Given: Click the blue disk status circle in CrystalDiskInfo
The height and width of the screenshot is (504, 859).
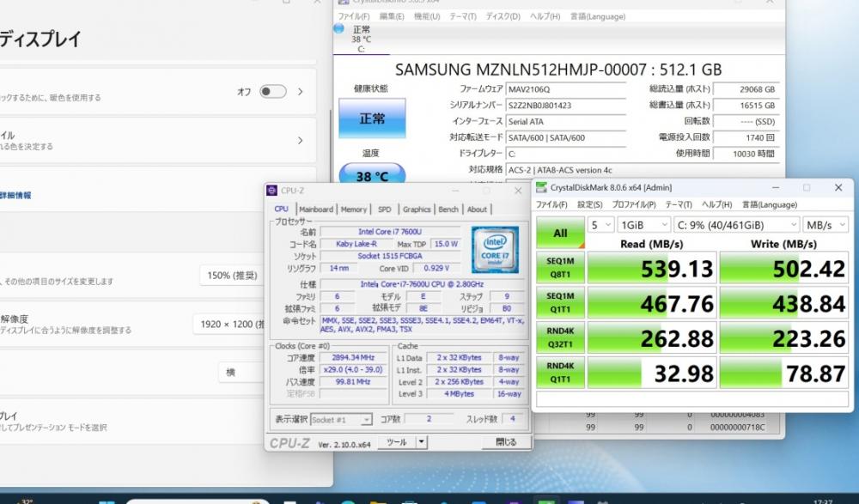Looking at the screenshot, I should click(x=338, y=28).
